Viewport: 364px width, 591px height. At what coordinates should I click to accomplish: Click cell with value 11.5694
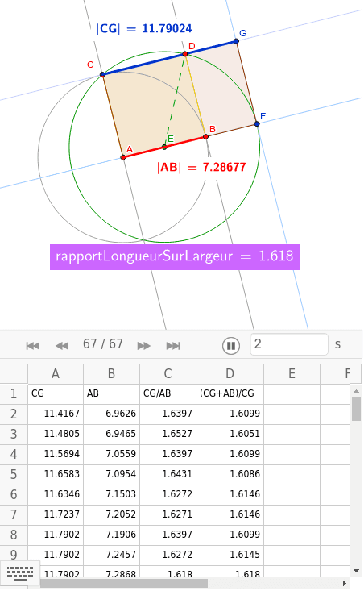click(56, 454)
